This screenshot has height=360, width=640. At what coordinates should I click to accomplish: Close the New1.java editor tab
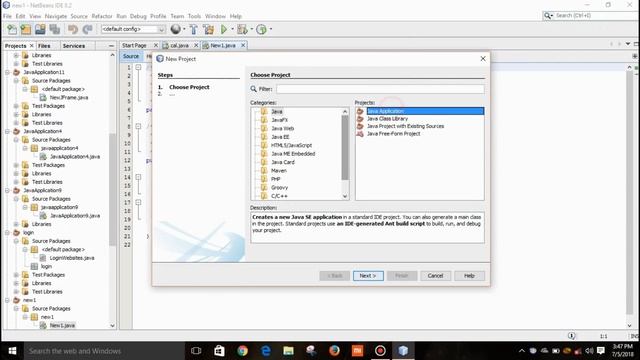pyautogui.click(x=243, y=45)
